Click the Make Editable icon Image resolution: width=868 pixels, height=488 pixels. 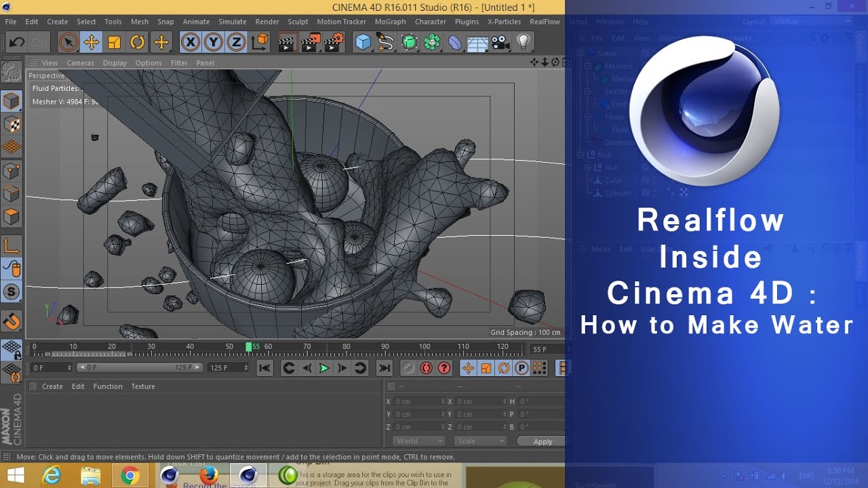(x=12, y=72)
